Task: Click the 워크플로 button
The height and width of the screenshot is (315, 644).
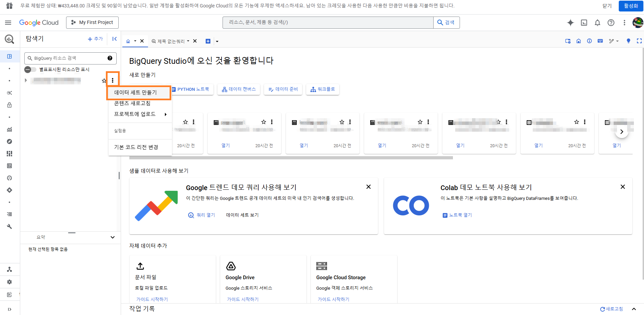Action: [x=323, y=89]
